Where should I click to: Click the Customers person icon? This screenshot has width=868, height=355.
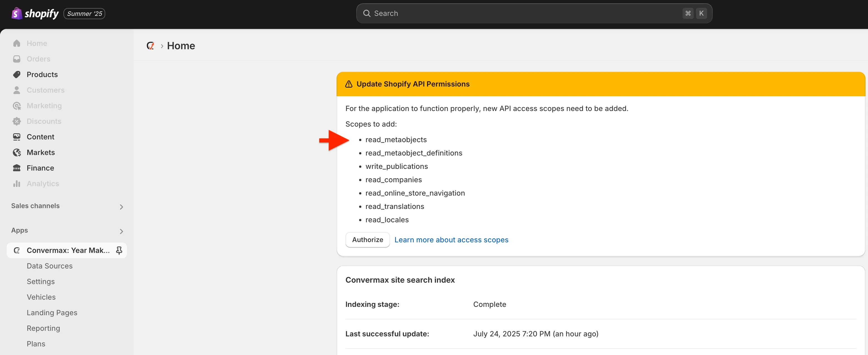[x=16, y=90]
